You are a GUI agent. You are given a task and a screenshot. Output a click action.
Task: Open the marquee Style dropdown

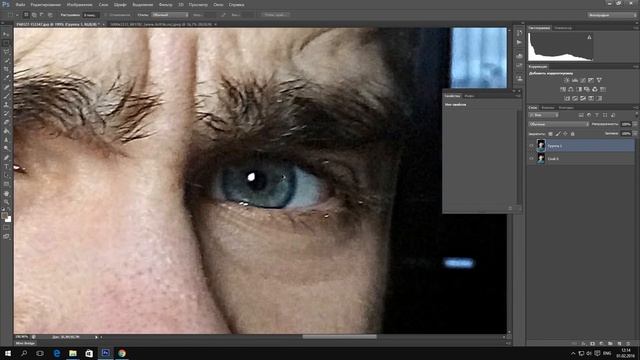point(170,15)
